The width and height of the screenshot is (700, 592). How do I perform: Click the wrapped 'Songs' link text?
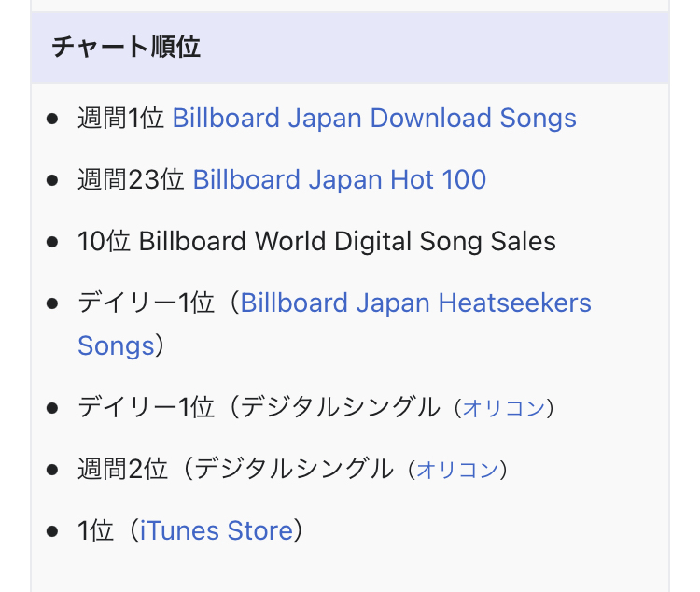116,345
